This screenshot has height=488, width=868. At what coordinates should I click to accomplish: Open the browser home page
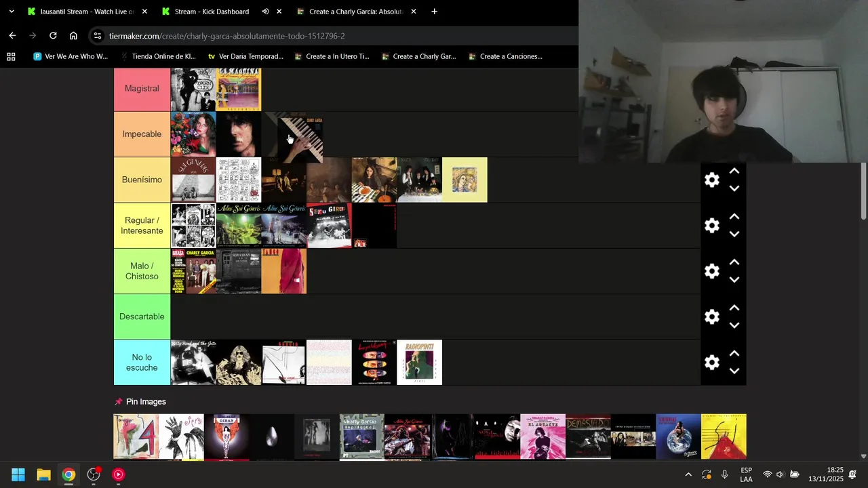pyautogui.click(x=73, y=35)
